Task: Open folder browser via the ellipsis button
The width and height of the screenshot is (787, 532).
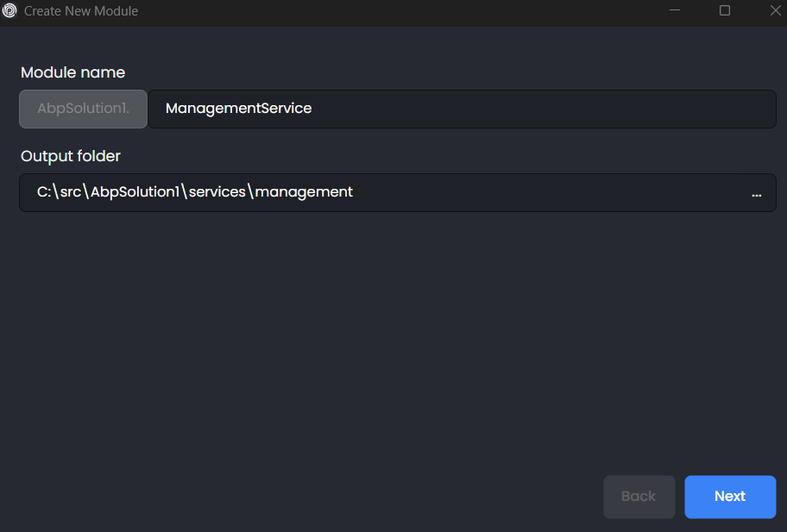Action: tap(756, 193)
